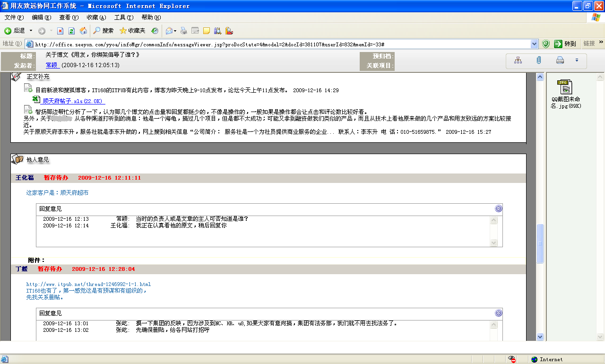
Task: Open the IE Favorites (收藏夹) panel
Action: (132, 31)
